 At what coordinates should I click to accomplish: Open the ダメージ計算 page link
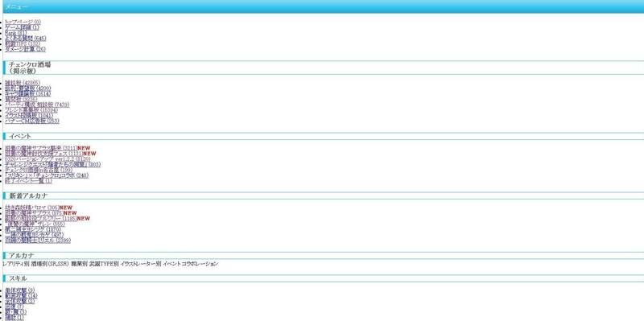click(26, 49)
